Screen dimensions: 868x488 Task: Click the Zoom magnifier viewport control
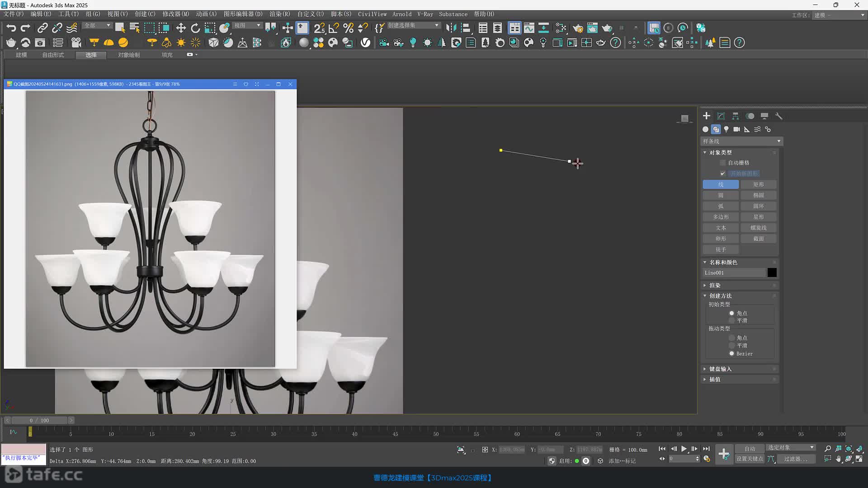[828, 449]
